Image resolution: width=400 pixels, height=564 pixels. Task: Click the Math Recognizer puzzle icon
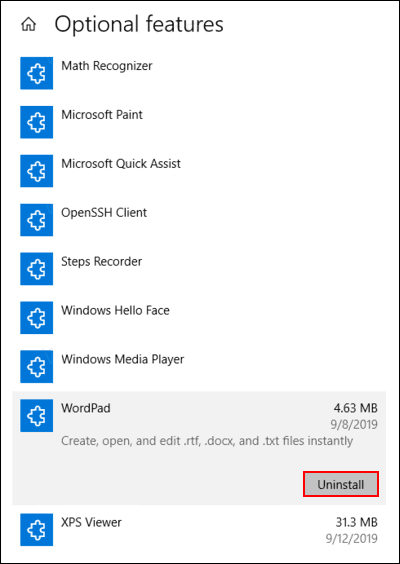(x=37, y=73)
